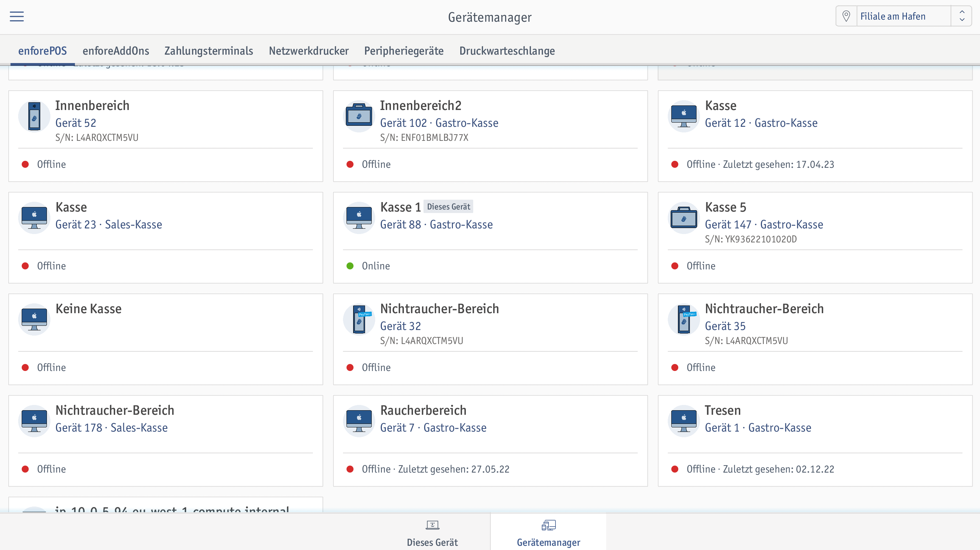This screenshot has width=980, height=550.
Task: Select the Gerät 7 · Gastro-Kasse link
Action: [x=433, y=428]
